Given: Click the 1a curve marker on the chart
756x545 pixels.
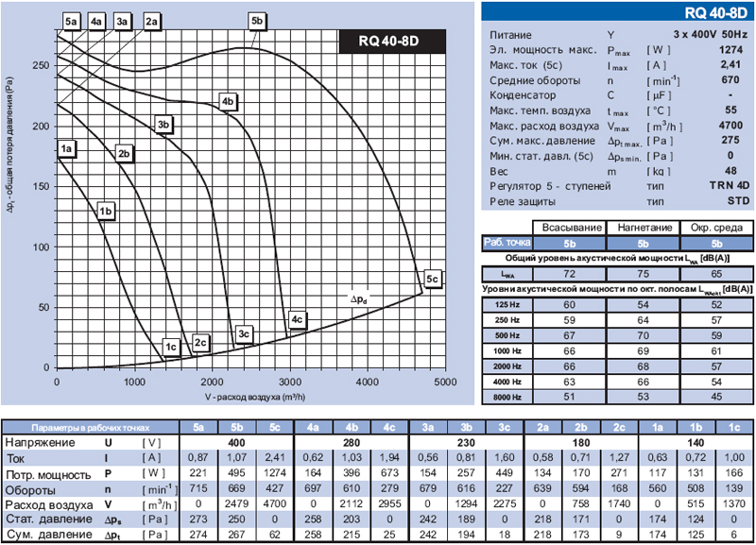Looking at the screenshot, I should click(66, 148).
